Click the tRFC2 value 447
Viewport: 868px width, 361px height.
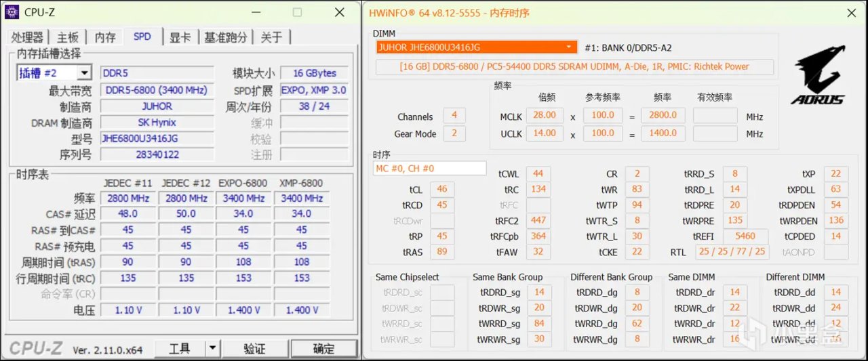[538, 221]
